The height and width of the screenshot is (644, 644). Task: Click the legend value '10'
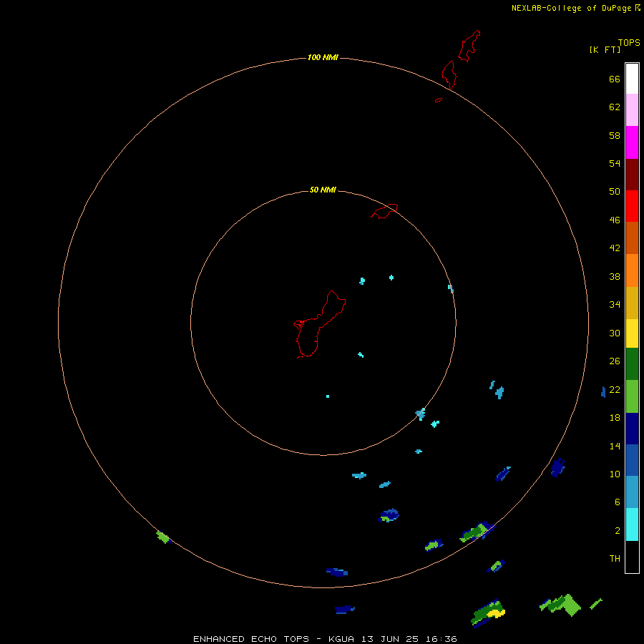pyautogui.click(x=615, y=474)
